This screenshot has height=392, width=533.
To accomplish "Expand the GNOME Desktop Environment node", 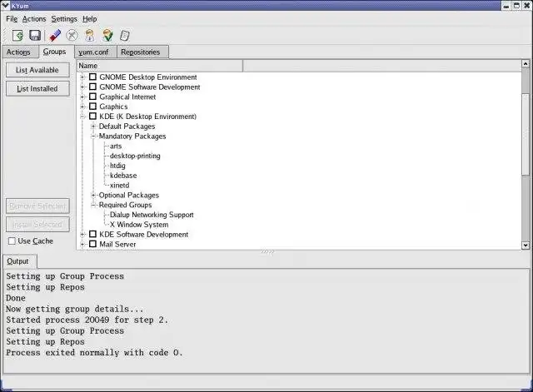I will pyautogui.click(x=82, y=77).
